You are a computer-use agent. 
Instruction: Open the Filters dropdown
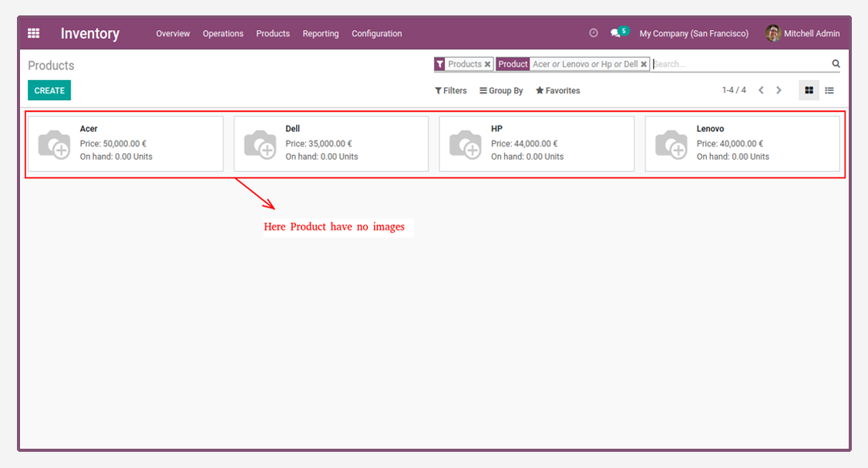(451, 90)
